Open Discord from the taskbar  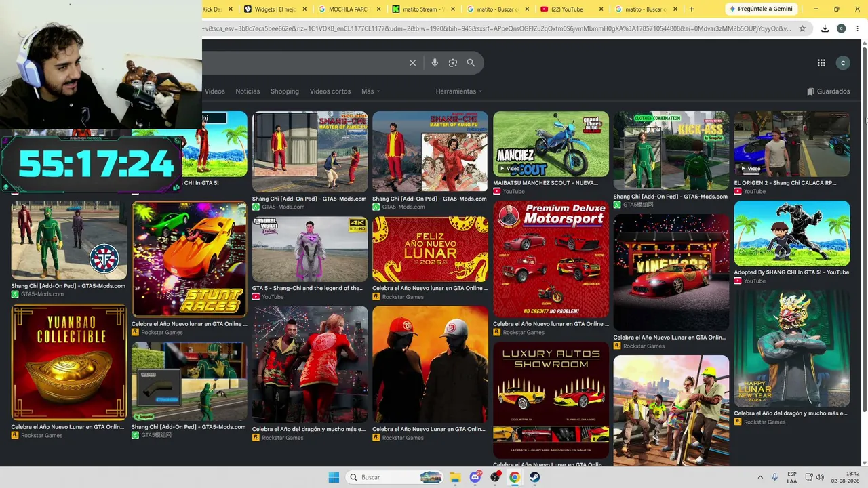point(475,477)
